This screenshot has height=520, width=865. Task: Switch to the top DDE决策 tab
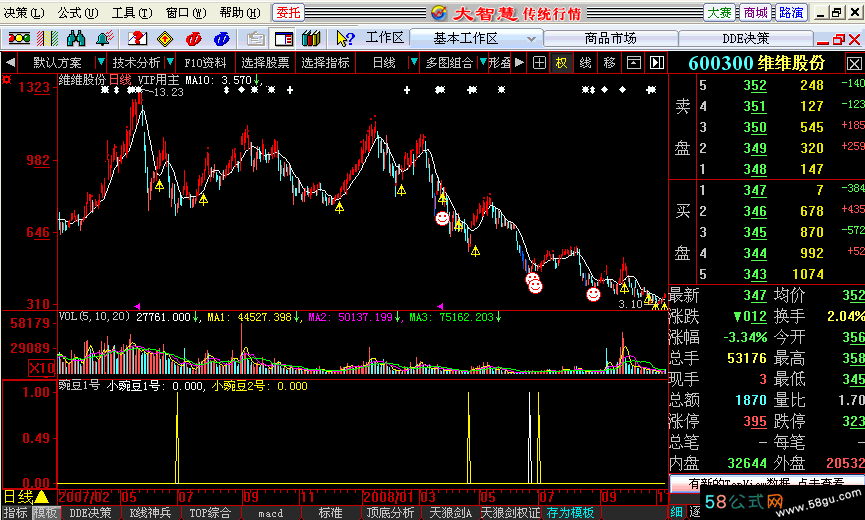[x=745, y=39]
